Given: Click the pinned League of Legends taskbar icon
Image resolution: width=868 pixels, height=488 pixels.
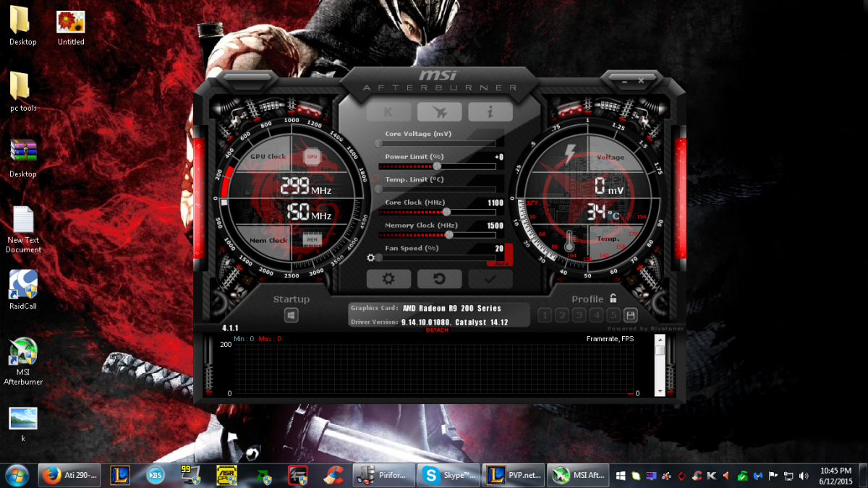Looking at the screenshot, I should [x=120, y=475].
